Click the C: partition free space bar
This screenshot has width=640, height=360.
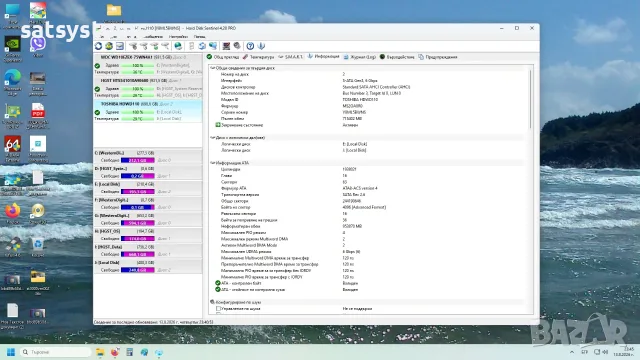click(x=138, y=160)
